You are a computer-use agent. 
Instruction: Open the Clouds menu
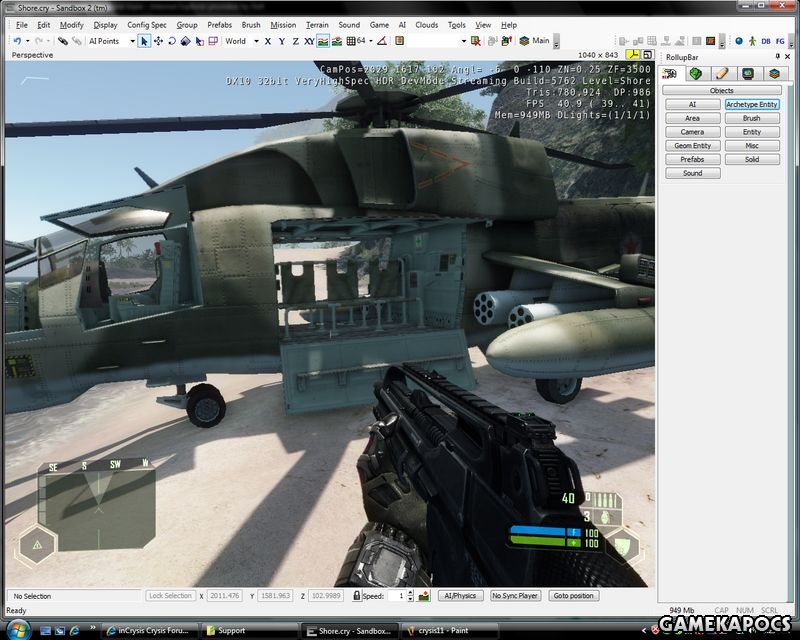click(x=427, y=25)
